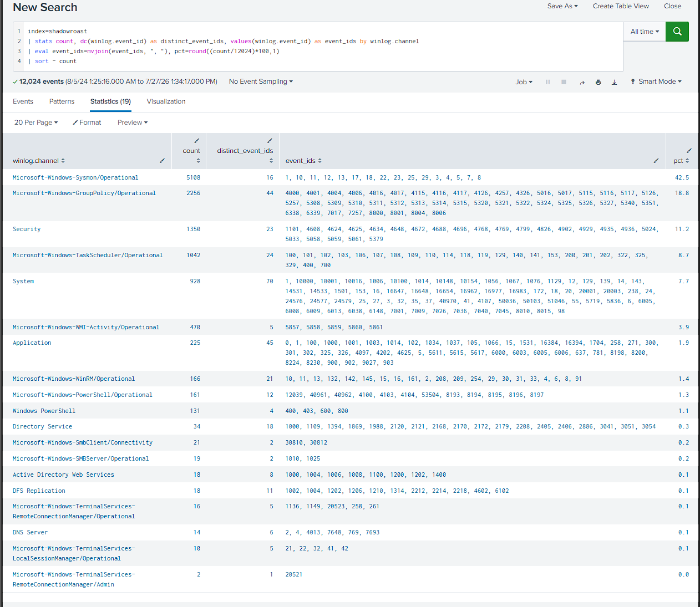This screenshot has width=700, height=607.
Task: Click Create Table View
Action: [x=621, y=6]
